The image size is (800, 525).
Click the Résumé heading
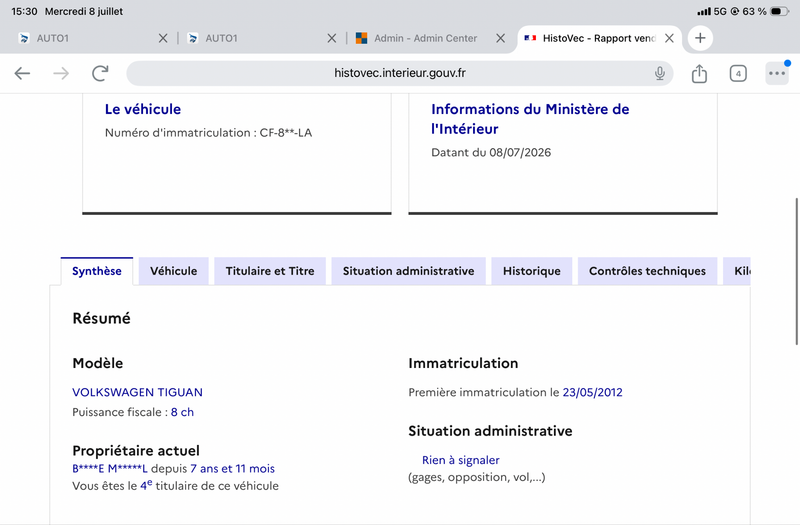102,318
